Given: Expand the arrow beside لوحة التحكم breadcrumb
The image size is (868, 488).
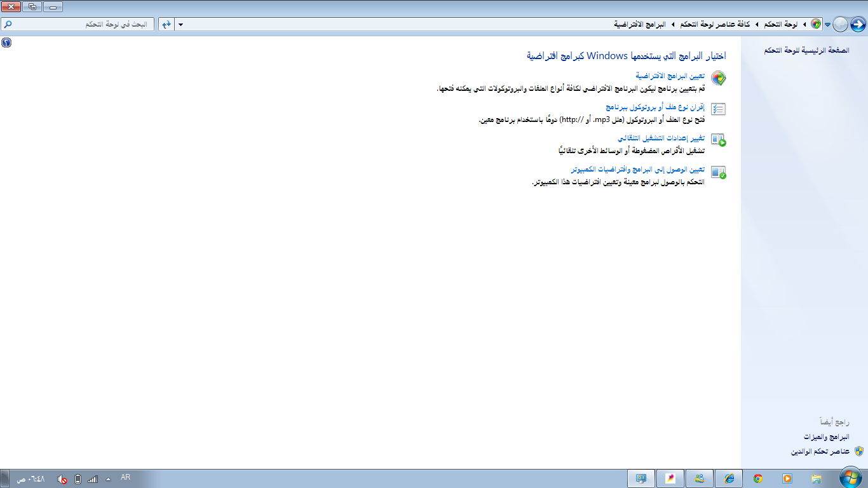Looking at the screenshot, I should pos(805,24).
